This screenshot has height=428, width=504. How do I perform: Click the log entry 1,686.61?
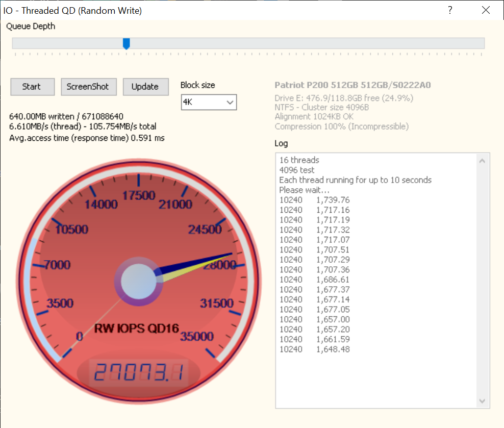314,280
